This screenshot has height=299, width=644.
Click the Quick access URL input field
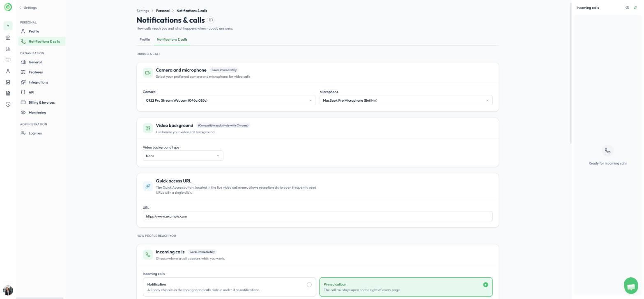pos(317,216)
